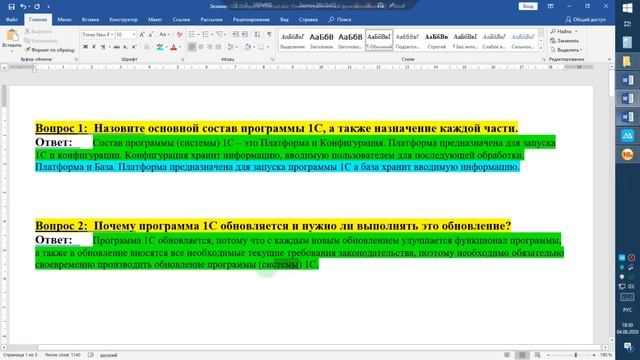Align text to the left
This screenshot has width=640, height=360.
pos(191,47)
